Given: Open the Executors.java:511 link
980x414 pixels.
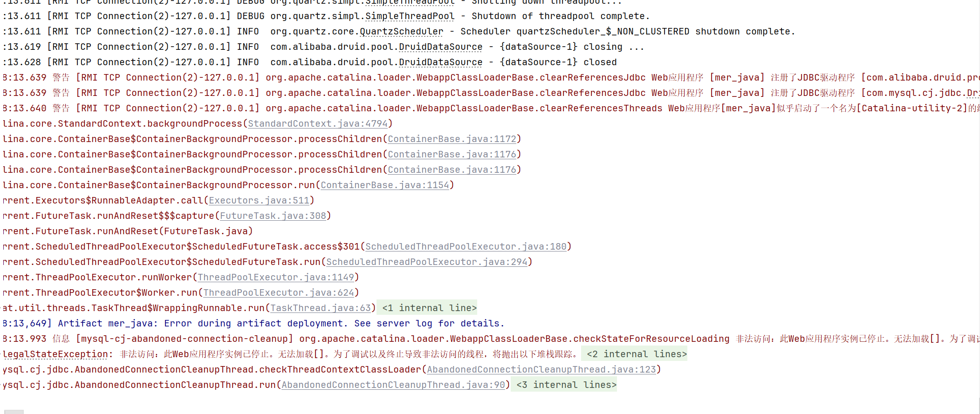Looking at the screenshot, I should click(x=259, y=201).
